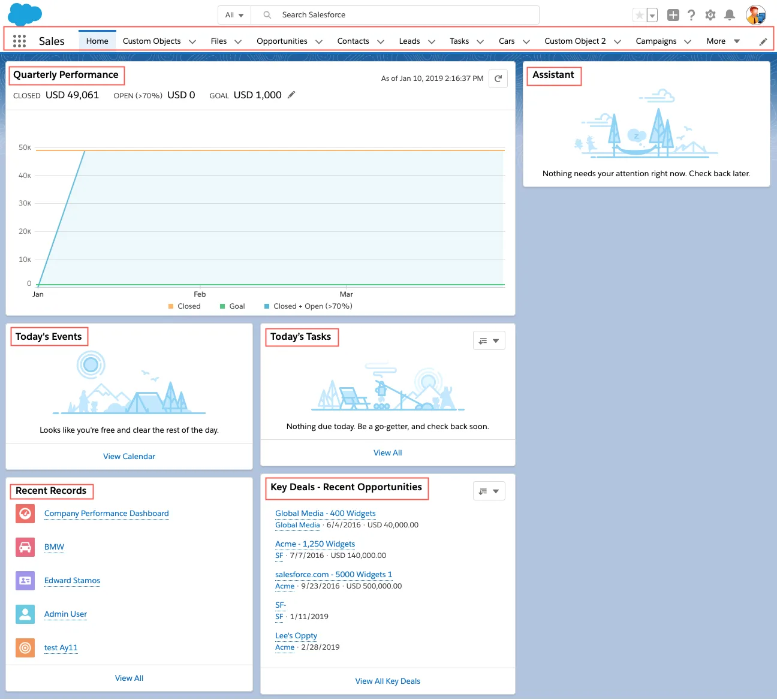The height and width of the screenshot is (700, 777).
Task: Open the Global Actions plus icon
Action: click(673, 15)
